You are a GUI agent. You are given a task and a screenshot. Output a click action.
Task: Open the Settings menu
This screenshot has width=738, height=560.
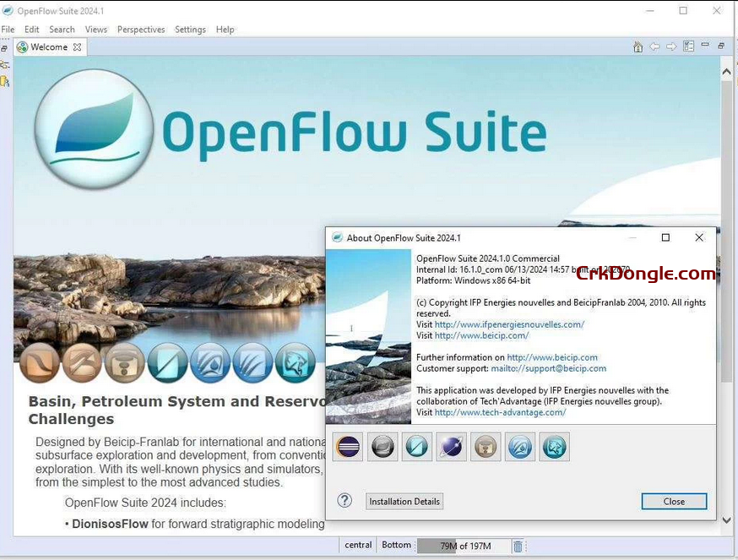pyautogui.click(x=190, y=29)
